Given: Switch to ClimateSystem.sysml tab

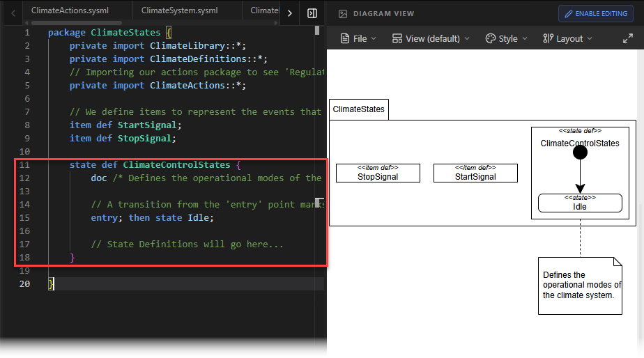Looking at the screenshot, I should 180,10.
